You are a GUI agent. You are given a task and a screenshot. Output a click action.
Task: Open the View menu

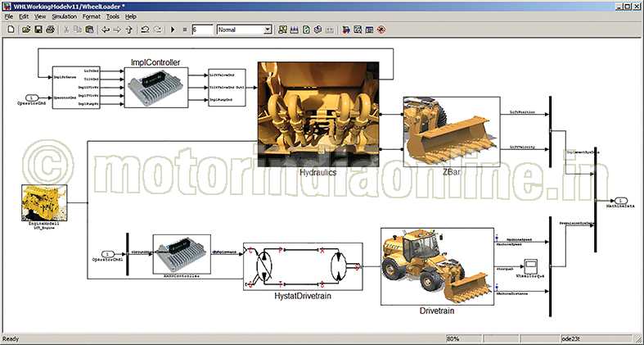point(40,16)
